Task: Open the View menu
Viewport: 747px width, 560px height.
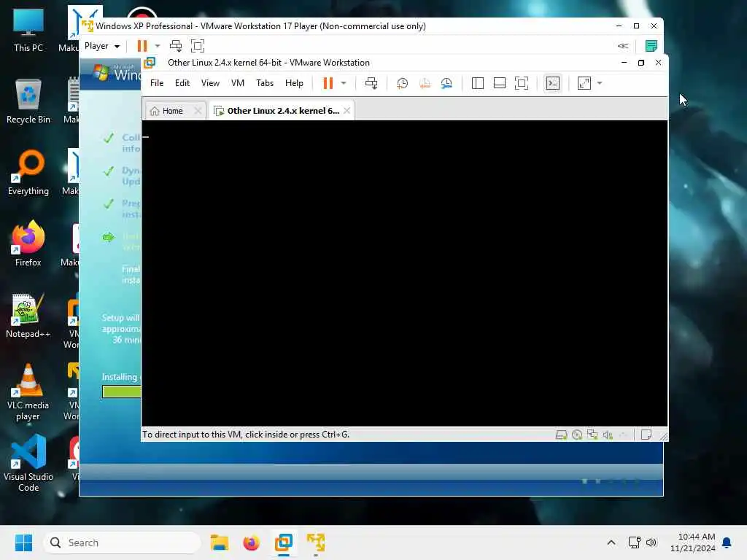Action: point(210,83)
